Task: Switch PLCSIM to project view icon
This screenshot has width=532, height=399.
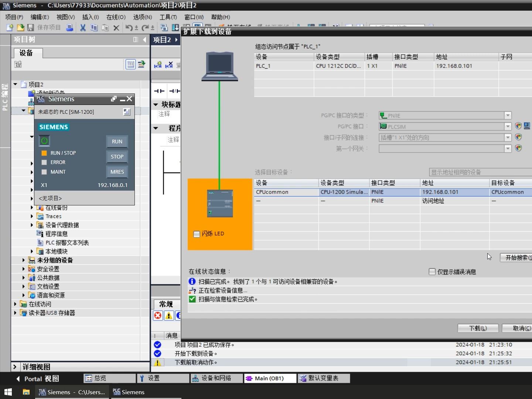Action: 127,112
